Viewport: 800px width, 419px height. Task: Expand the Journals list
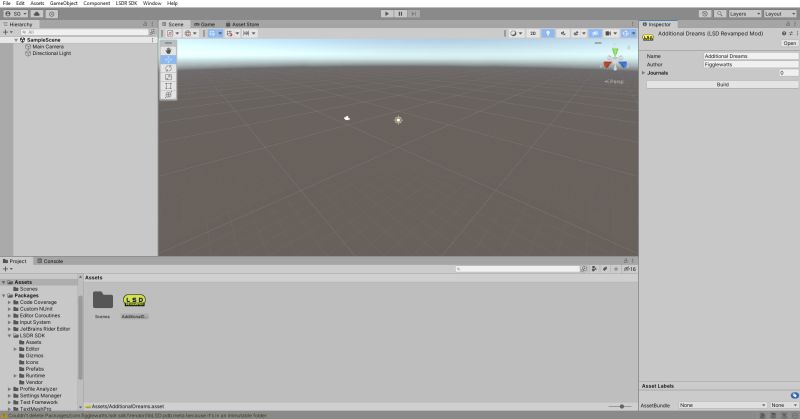(644, 73)
